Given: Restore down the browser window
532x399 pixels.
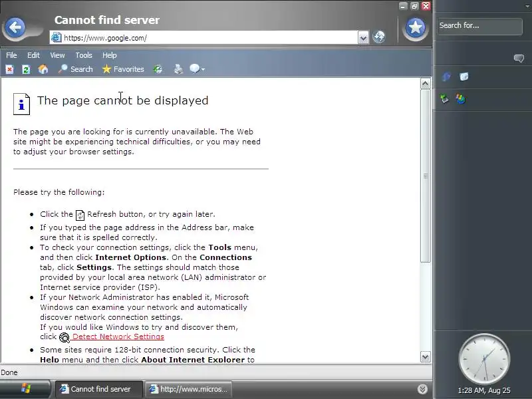Looking at the screenshot, I should pyautogui.click(x=414, y=6).
